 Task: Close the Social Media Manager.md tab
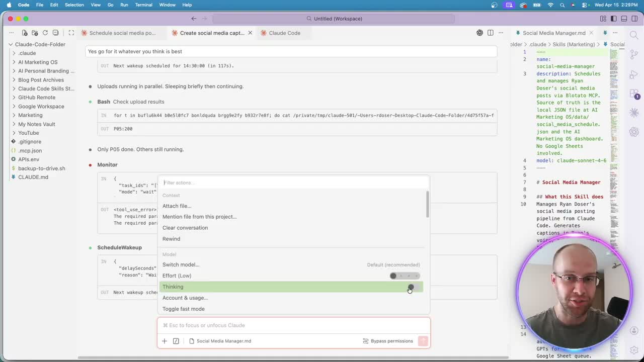coord(591,33)
